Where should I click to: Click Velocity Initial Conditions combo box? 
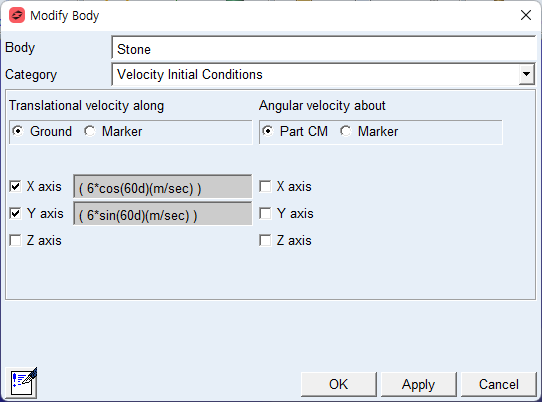tap(323, 74)
